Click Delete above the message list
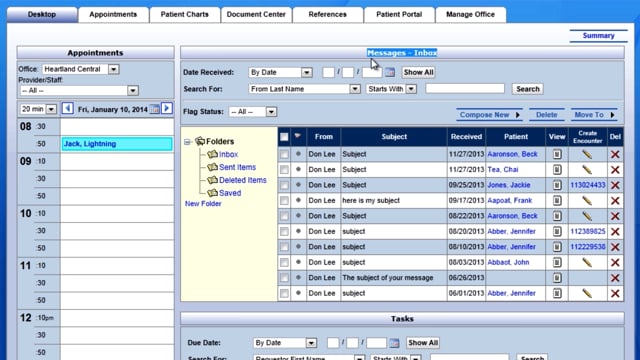The width and height of the screenshot is (640, 360). [547, 115]
